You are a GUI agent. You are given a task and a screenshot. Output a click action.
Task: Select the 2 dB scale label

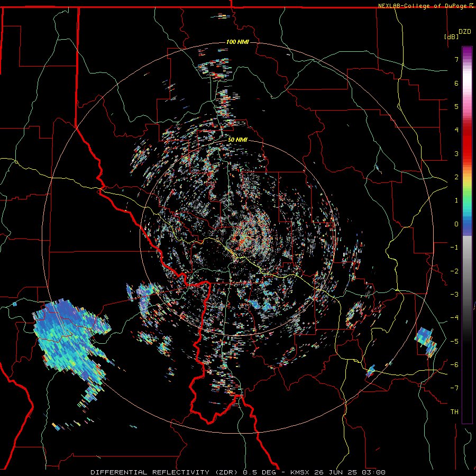click(x=456, y=177)
